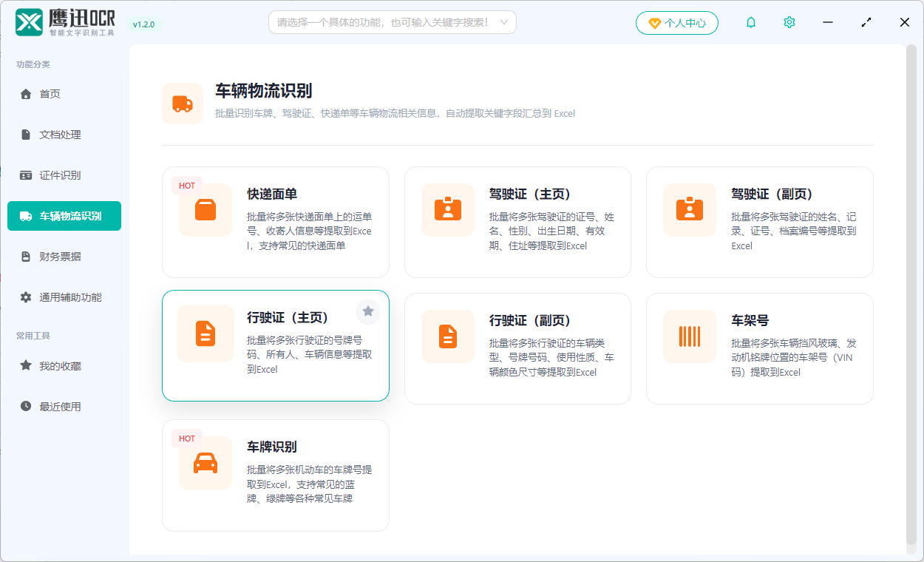Click inside the keyword search field
Viewport: 924px width, 562px height.
(384, 22)
